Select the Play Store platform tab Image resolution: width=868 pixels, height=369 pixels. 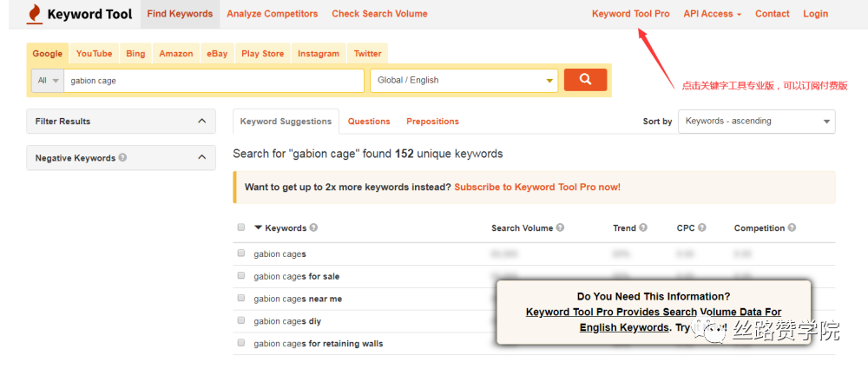pyautogui.click(x=263, y=54)
